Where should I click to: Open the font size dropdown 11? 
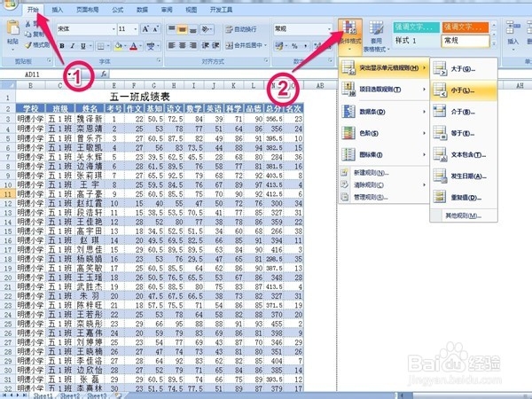135,29
